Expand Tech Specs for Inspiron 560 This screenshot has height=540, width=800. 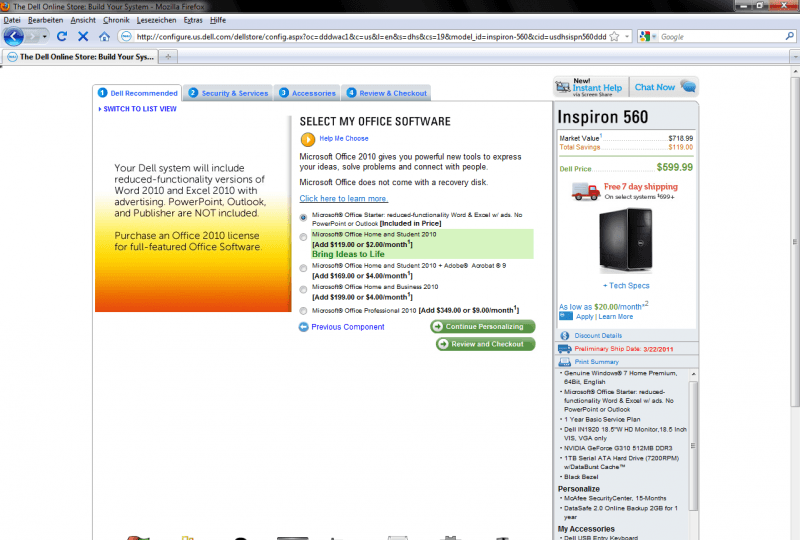click(x=626, y=286)
